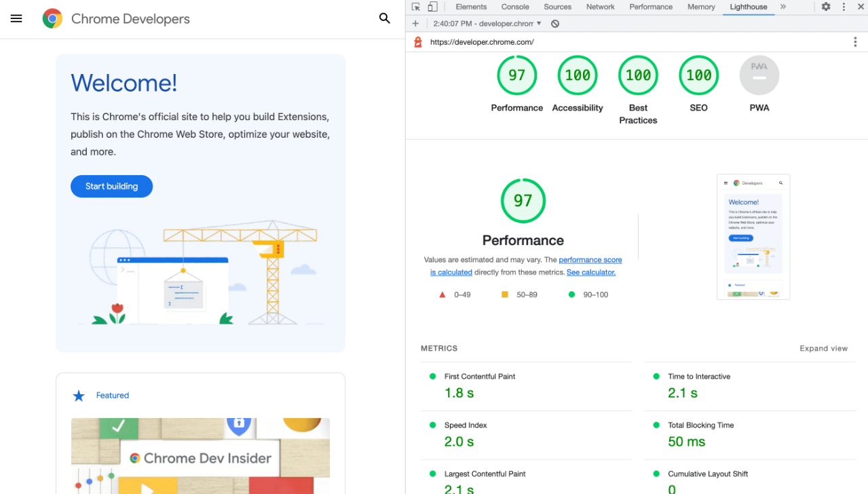Click the plus icon to run a new Lighthouse report
This screenshot has width=868, height=494.
[415, 22]
